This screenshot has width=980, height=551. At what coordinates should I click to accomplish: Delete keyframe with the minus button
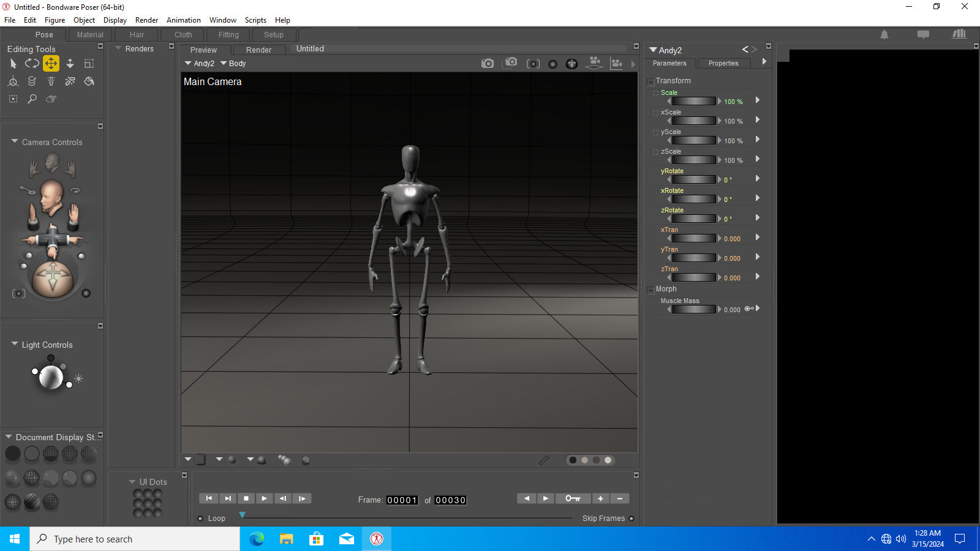click(620, 498)
